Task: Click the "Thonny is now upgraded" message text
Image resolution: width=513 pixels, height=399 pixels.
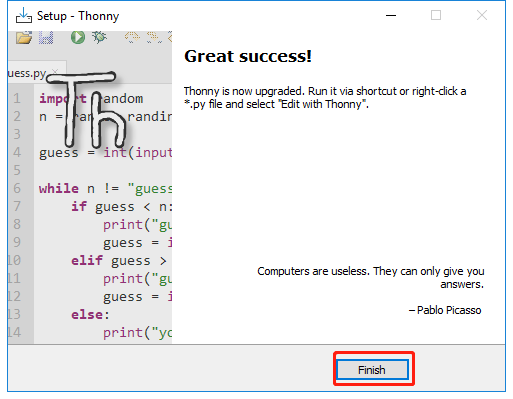Action: point(325,98)
